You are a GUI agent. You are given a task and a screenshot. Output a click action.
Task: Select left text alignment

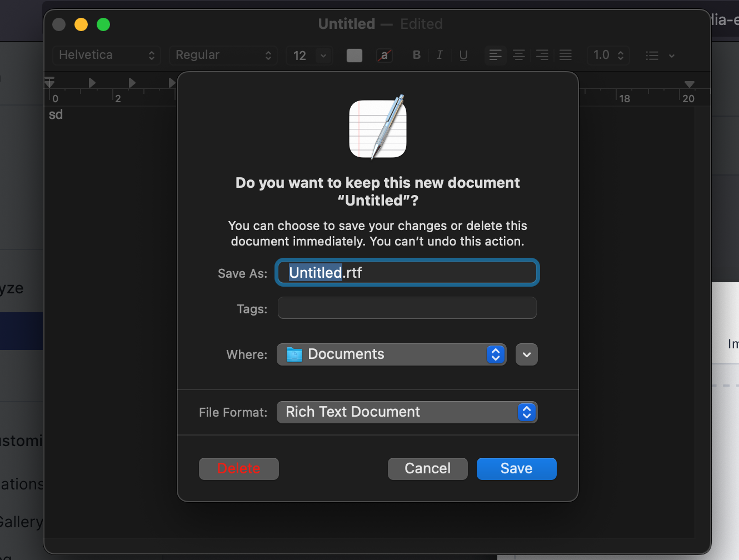[x=495, y=55]
